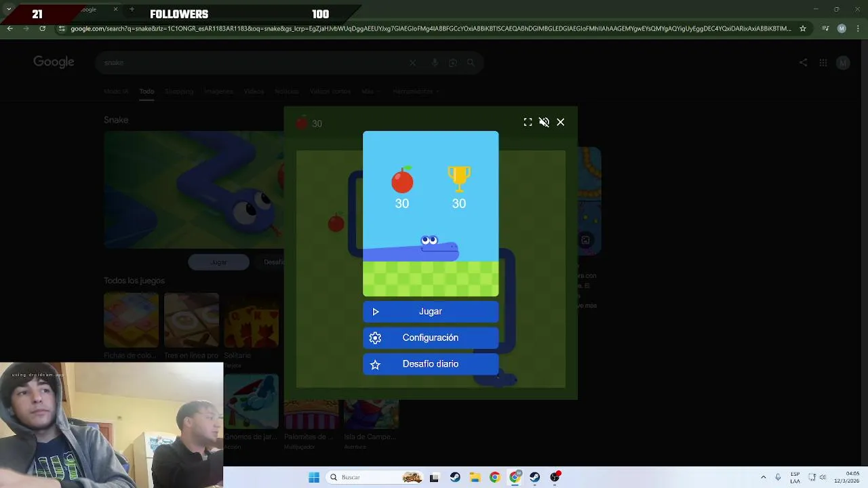Toggle fullscreen mode for Snake game
The height and width of the screenshot is (488, 868).
[x=528, y=122]
